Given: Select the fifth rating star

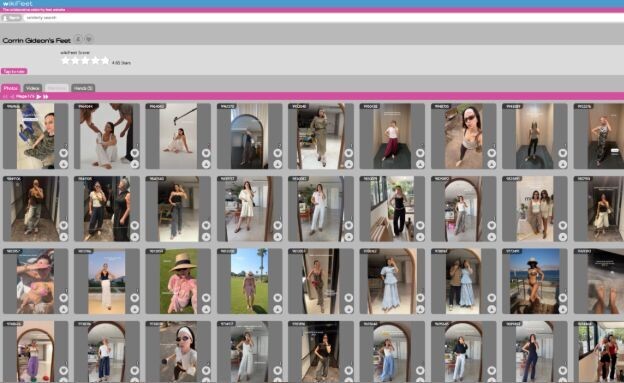Looking at the screenshot, I should (x=105, y=61).
